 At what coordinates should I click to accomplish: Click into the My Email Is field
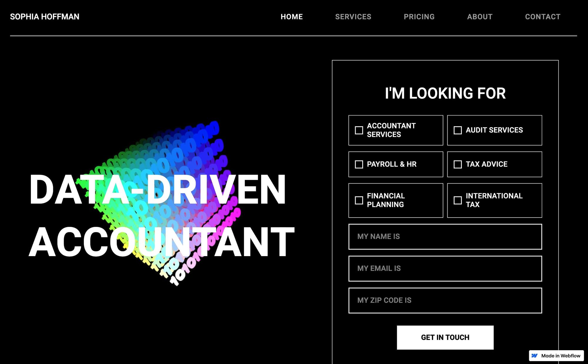click(445, 268)
